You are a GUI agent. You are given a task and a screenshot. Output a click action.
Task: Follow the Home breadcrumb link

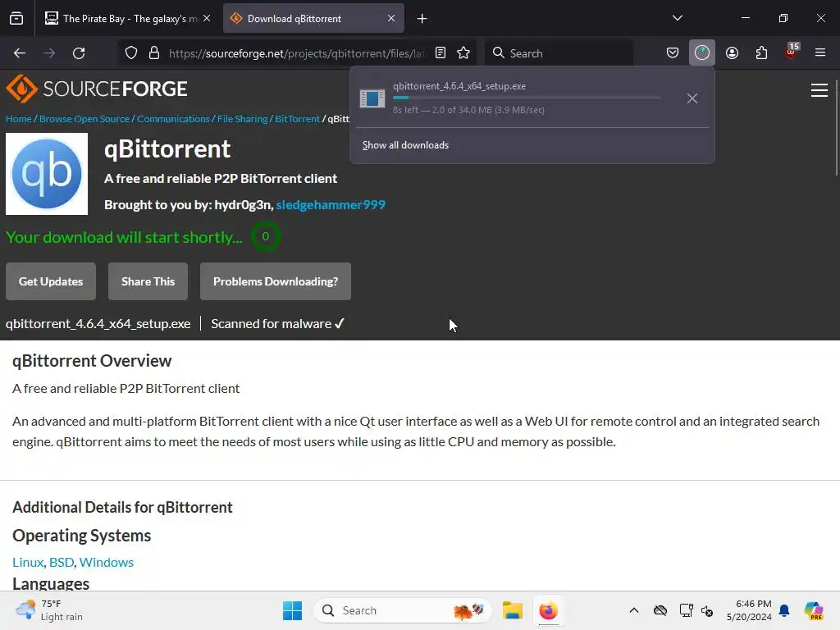19,119
